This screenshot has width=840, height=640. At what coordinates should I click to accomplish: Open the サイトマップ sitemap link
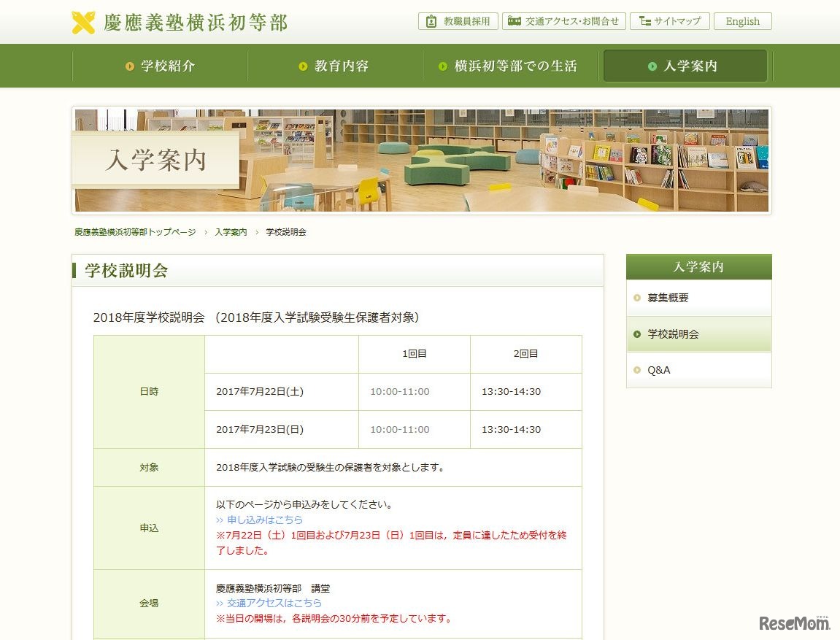pyautogui.click(x=670, y=21)
